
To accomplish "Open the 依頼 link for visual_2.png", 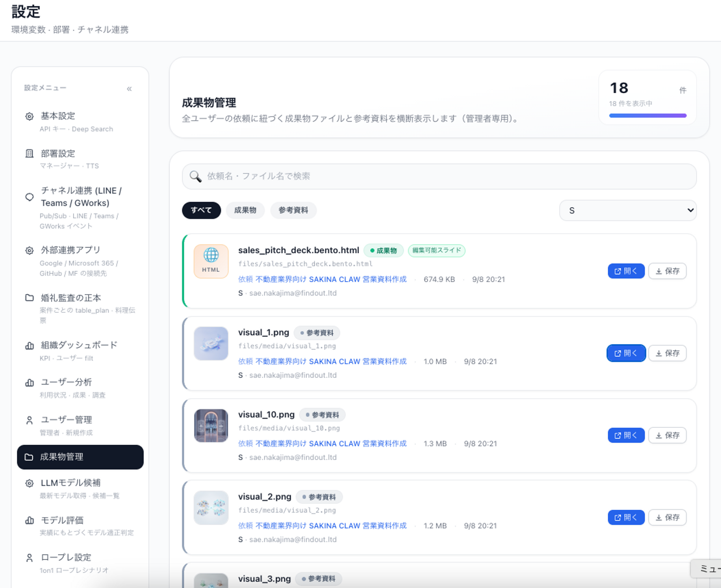I will [322, 525].
